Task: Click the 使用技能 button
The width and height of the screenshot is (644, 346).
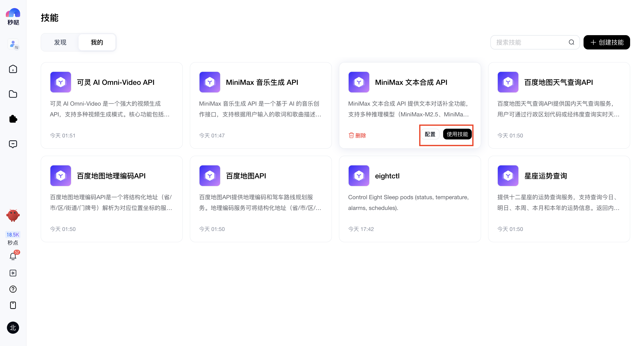Action: point(457,134)
